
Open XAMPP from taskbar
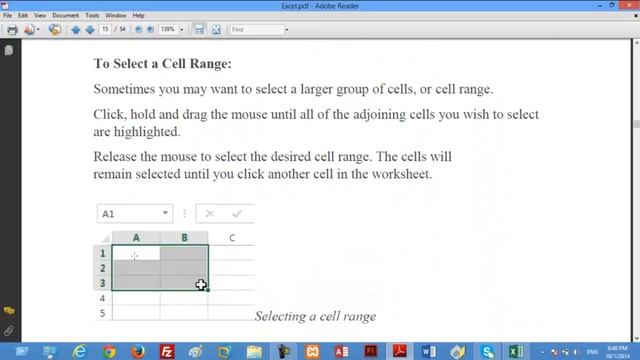click(312, 351)
